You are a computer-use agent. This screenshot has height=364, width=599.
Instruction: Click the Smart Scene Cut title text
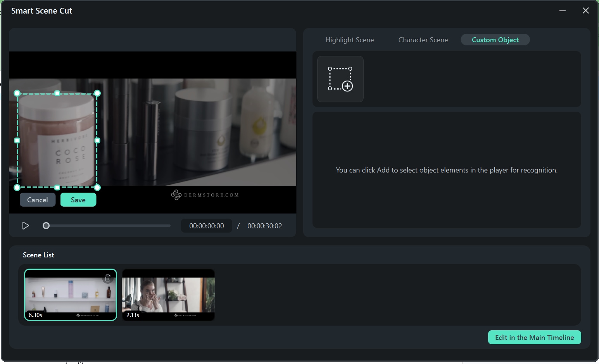[41, 11]
